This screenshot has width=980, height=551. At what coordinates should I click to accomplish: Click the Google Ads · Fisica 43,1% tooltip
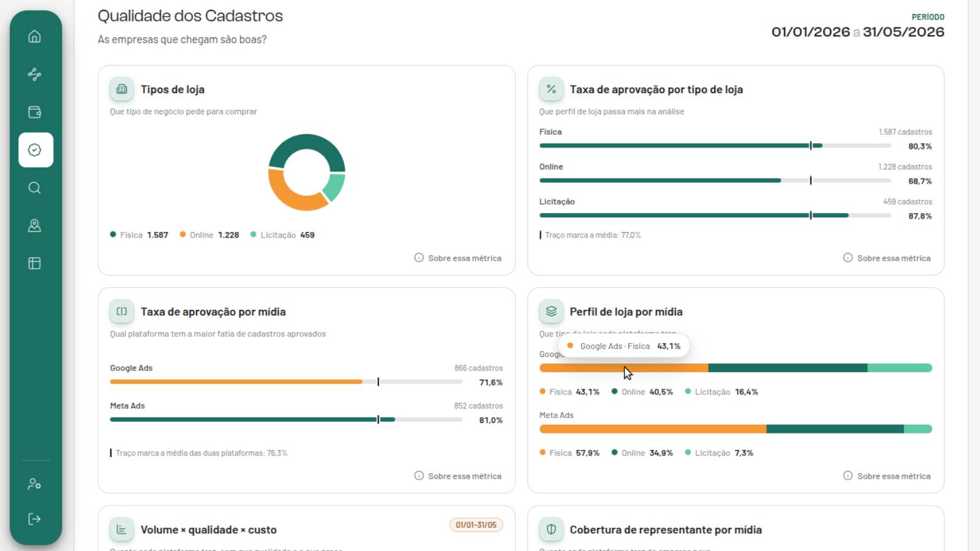624,346
